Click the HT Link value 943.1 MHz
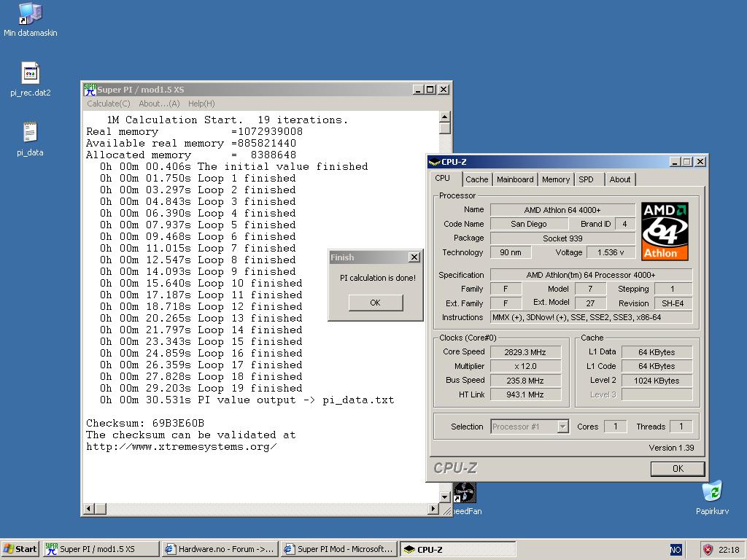 525,394
